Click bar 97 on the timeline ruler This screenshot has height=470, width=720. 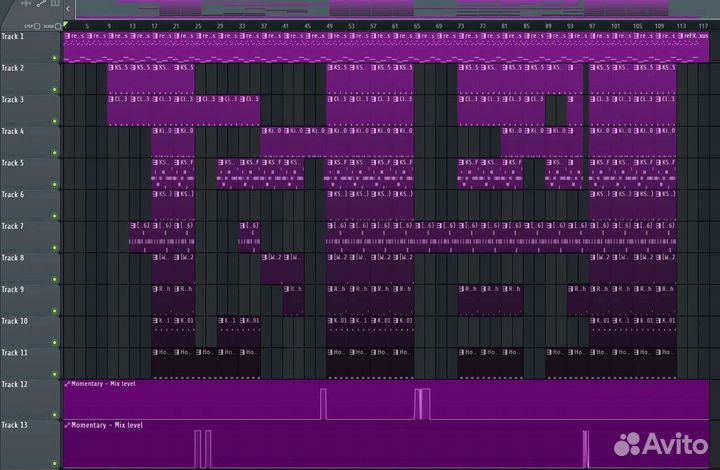pos(592,25)
